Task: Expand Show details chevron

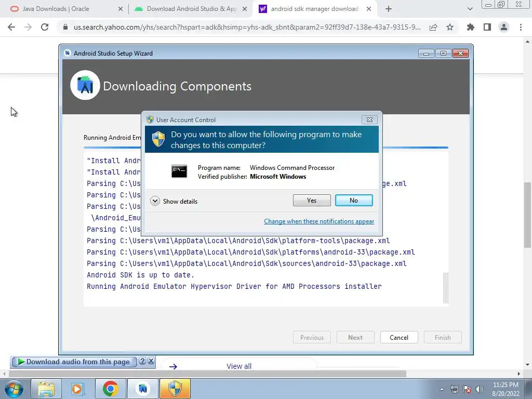Action: [155, 201]
